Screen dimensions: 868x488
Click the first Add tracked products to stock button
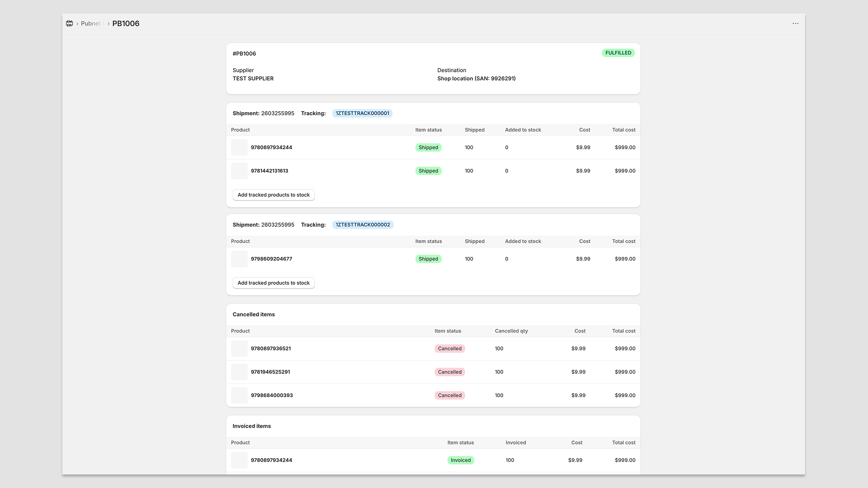coord(273,195)
